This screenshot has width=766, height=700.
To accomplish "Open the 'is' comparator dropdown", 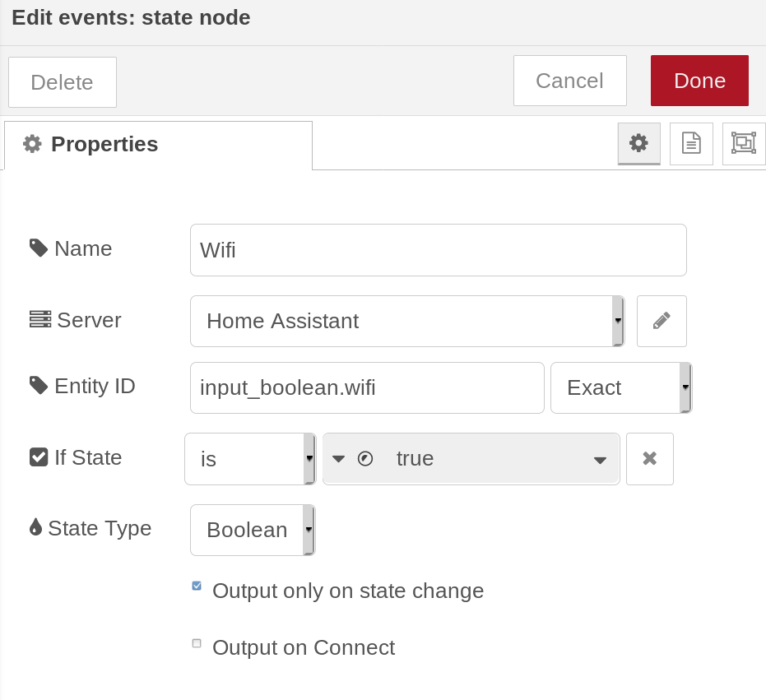I will pos(250,459).
